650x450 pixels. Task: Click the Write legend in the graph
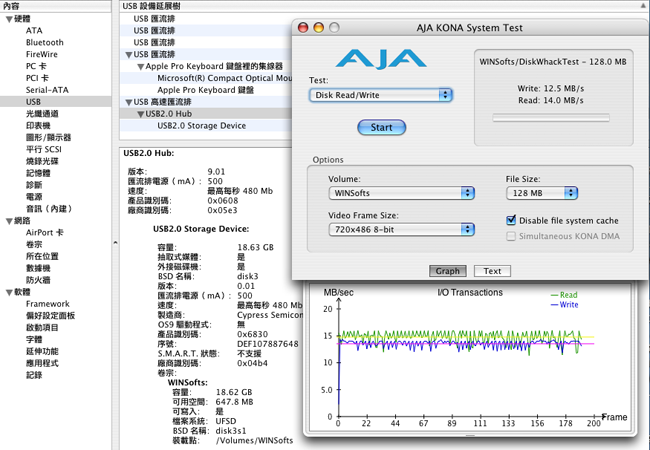click(x=564, y=305)
